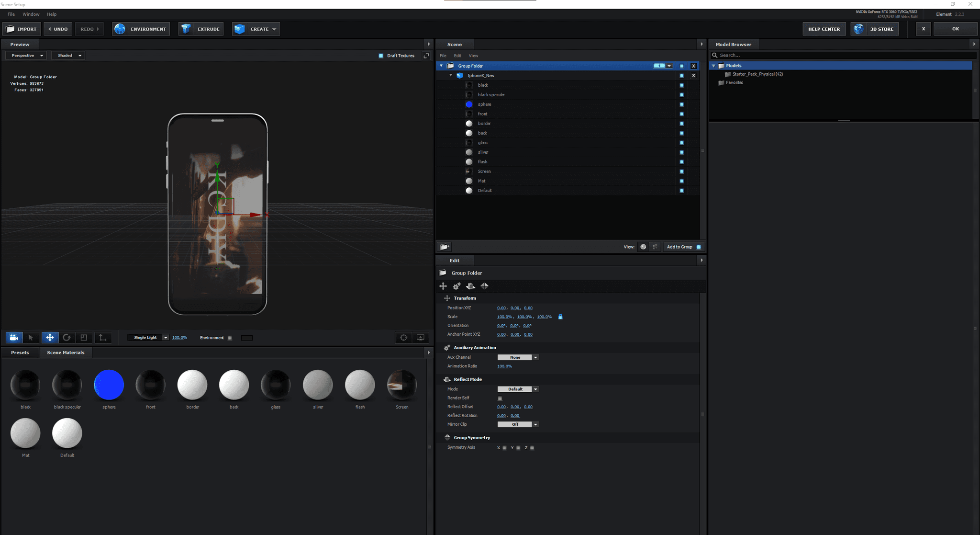Open the Reflect Mode settings icon

(470, 286)
